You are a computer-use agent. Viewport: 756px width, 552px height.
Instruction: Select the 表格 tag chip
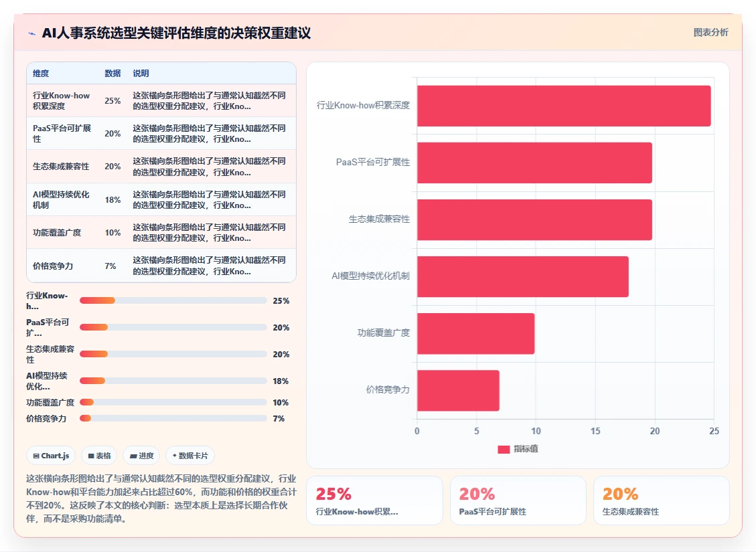point(99,456)
